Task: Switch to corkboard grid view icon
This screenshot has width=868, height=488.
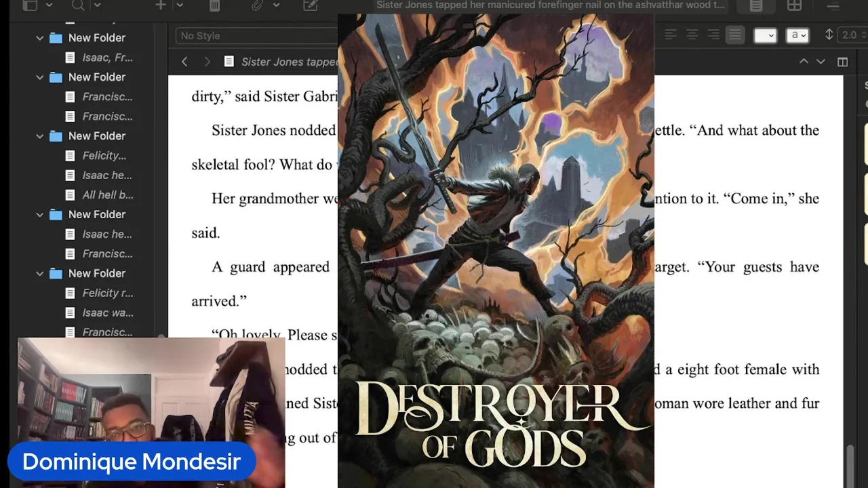Action: tap(794, 5)
